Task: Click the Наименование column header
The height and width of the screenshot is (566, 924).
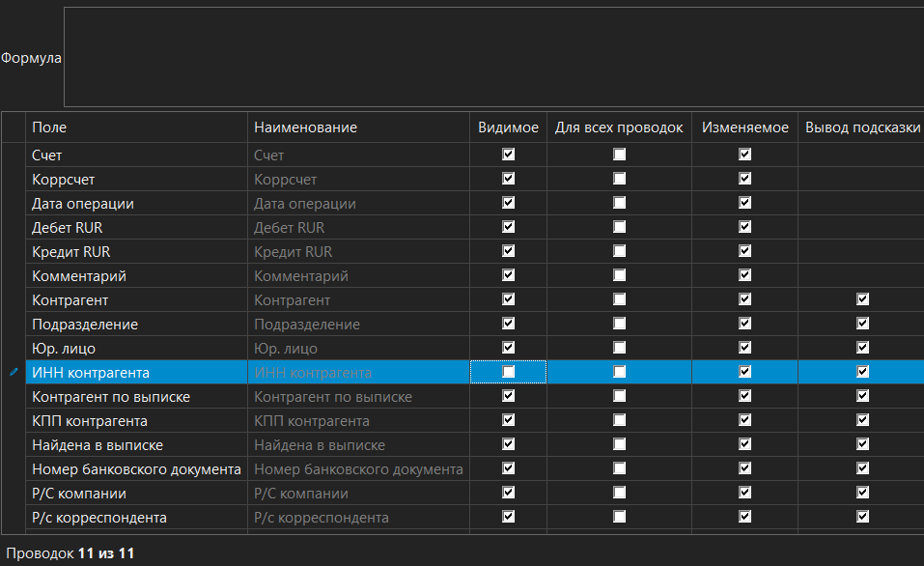Action: 357,127
